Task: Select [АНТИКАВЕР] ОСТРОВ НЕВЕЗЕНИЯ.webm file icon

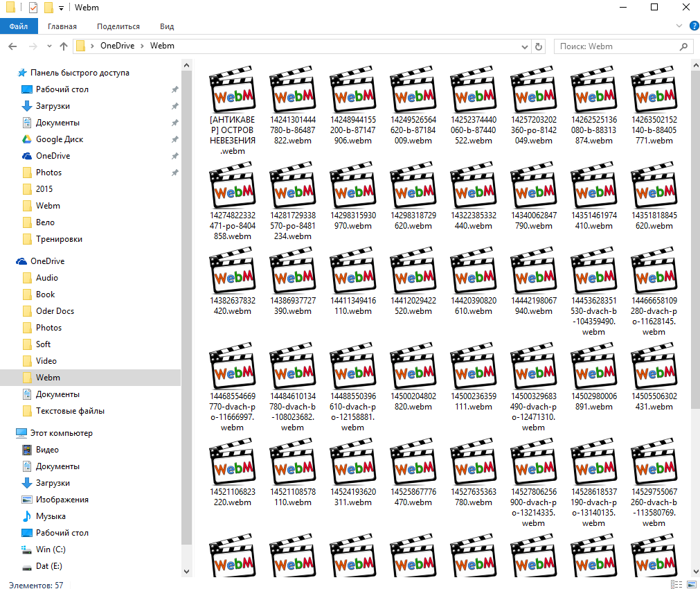Action: coord(233,89)
